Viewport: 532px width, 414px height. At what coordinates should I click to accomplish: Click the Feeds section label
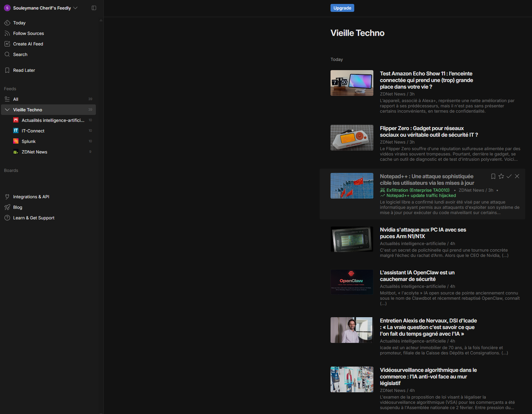tap(10, 89)
